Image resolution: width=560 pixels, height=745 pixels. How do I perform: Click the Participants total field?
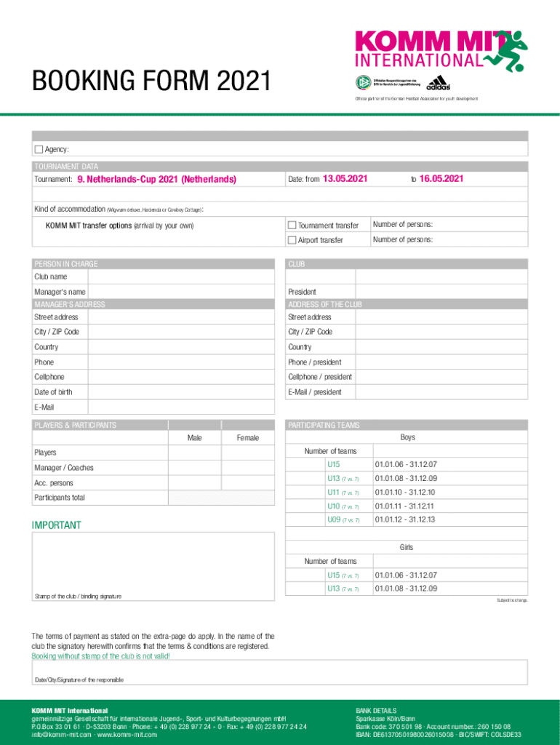click(x=221, y=498)
